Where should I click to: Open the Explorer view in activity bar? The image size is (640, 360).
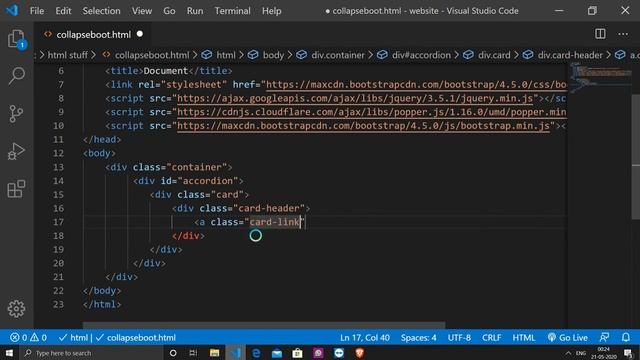click(16, 39)
